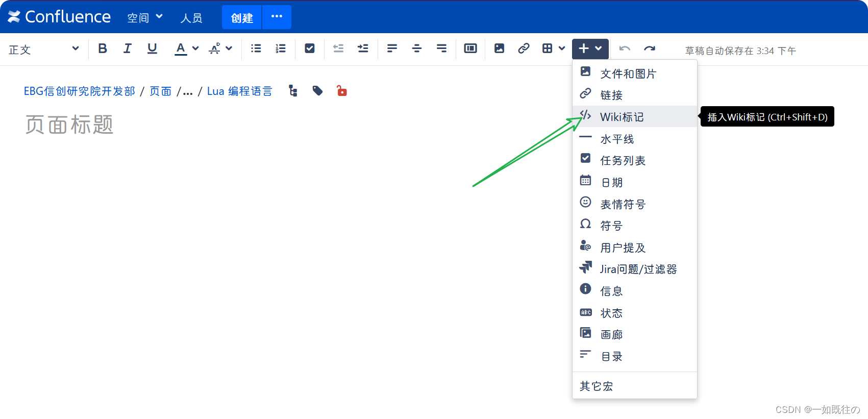
Task: Click the 创建 create button
Action: pos(242,18)
